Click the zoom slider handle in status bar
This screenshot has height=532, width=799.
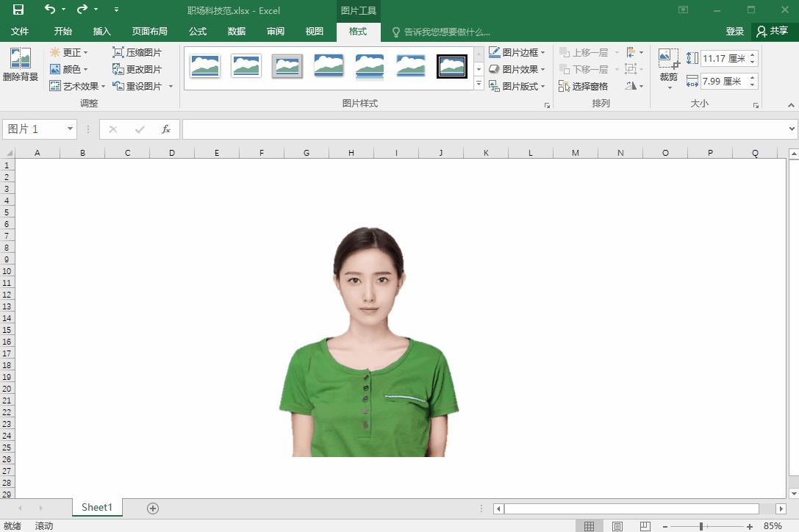tap(701, 526)
